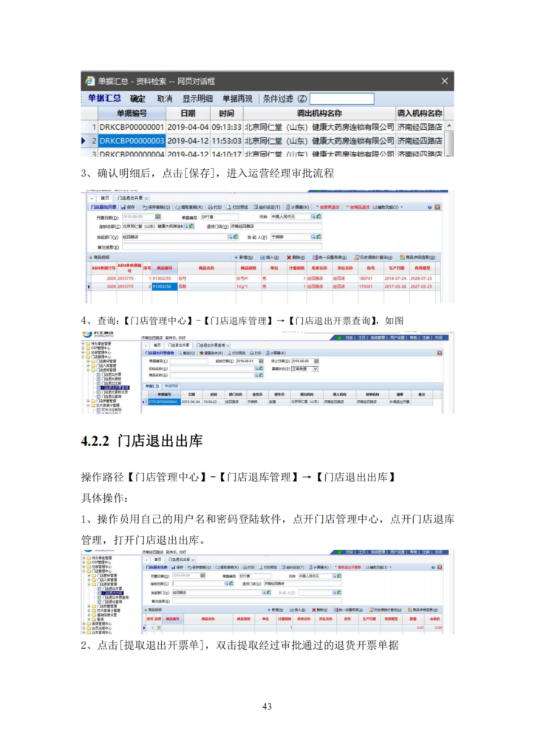This screenshot has width=535, height=756.
Task: Click 统一设置库房 in 开票 商品明细 bar
Action: click(x=330, y=258)
